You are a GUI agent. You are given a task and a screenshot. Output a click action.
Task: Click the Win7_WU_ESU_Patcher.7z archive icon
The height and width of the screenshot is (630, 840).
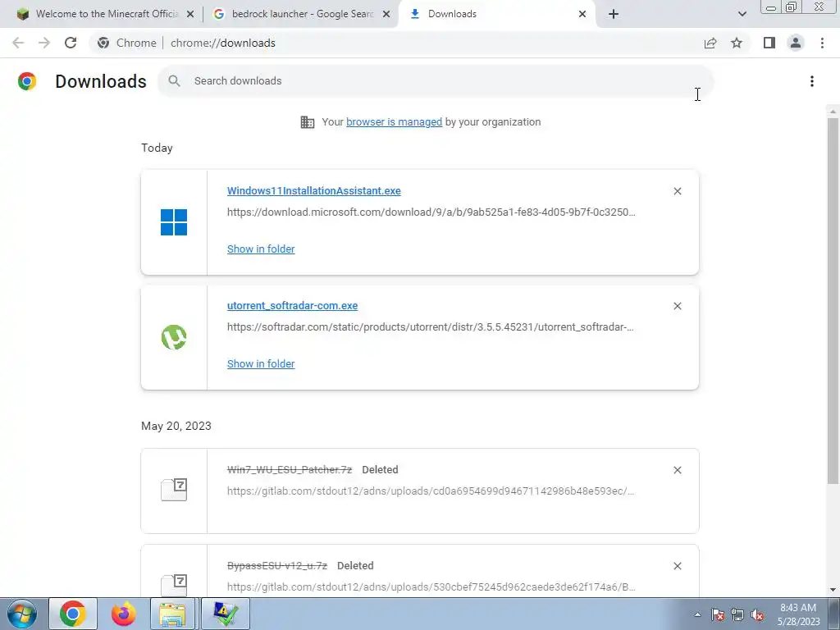pyautogui.click(x=174, y=490)
